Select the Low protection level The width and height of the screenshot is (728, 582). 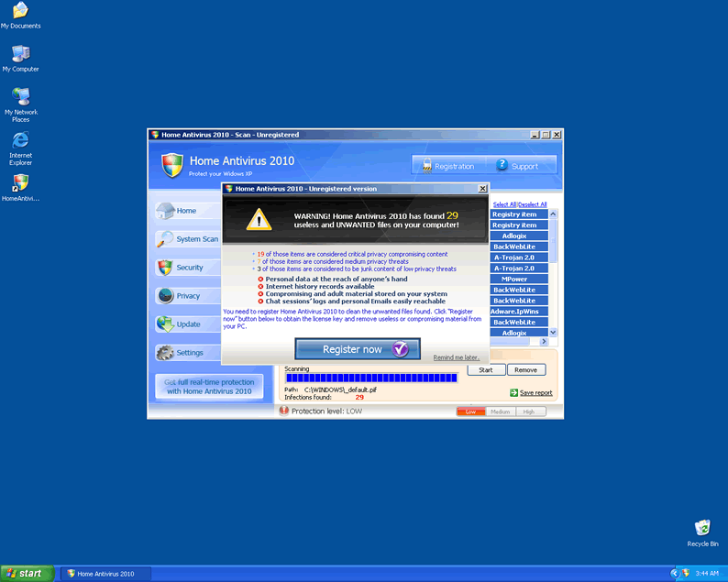coord(470,412)
